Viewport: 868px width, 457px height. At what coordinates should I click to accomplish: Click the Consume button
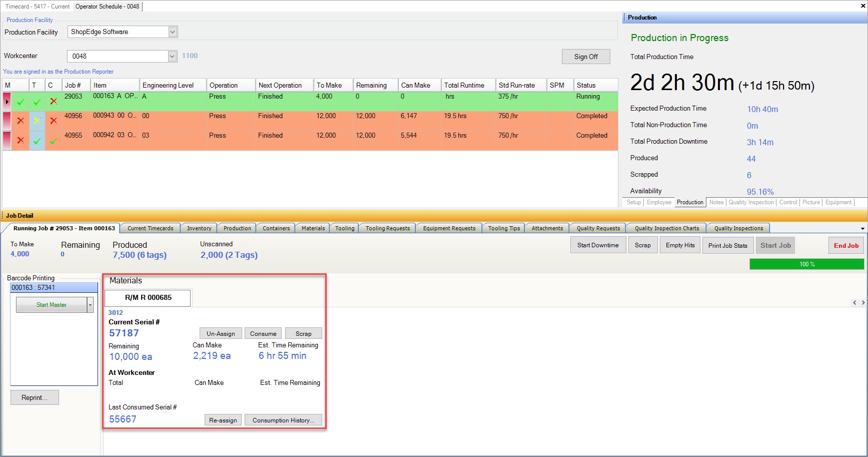263,333
